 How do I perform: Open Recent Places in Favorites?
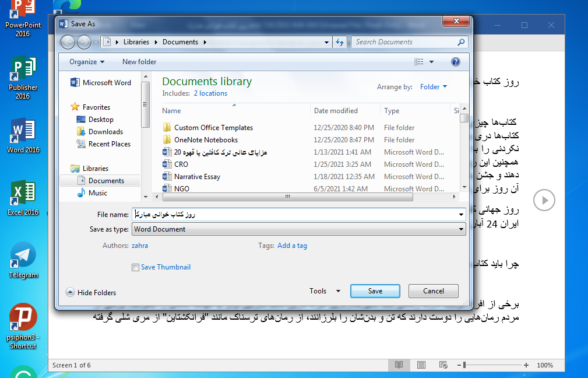(x=104, y=144)
